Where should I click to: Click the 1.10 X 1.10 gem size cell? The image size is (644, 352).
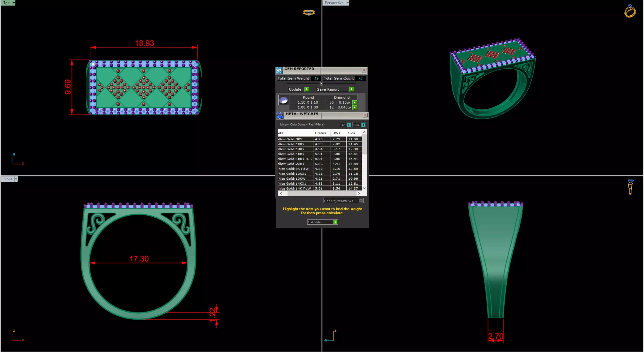tap(308, 102)
